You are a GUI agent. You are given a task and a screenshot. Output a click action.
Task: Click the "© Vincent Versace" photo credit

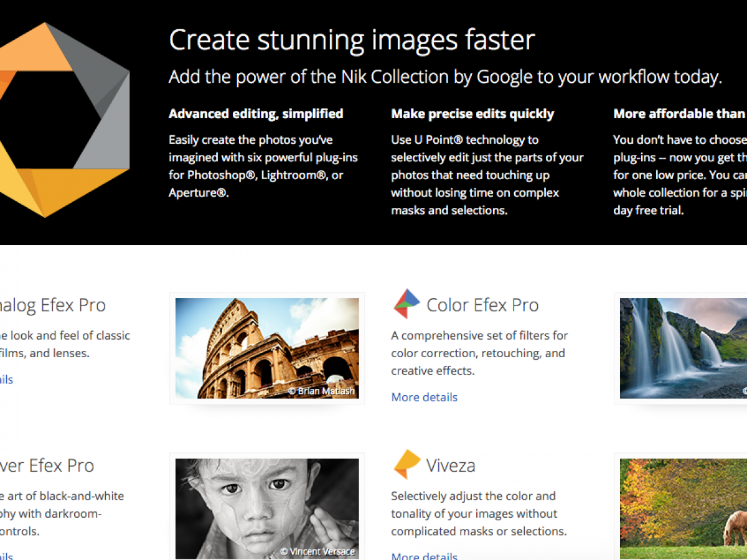[x=317, y=551]
